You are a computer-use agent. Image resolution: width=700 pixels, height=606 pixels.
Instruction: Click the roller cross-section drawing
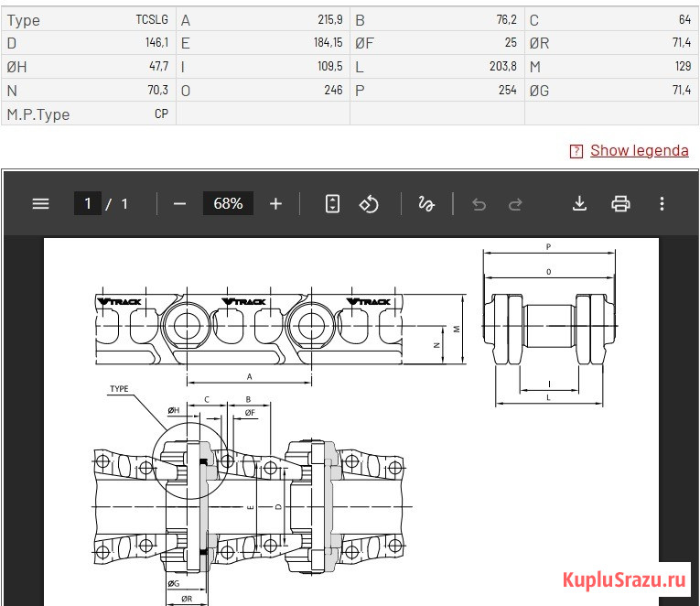[547, 328]
